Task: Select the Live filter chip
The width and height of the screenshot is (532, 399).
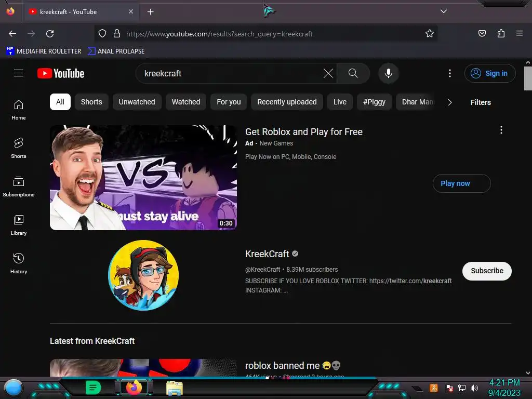Action: [x=340, y=102]
